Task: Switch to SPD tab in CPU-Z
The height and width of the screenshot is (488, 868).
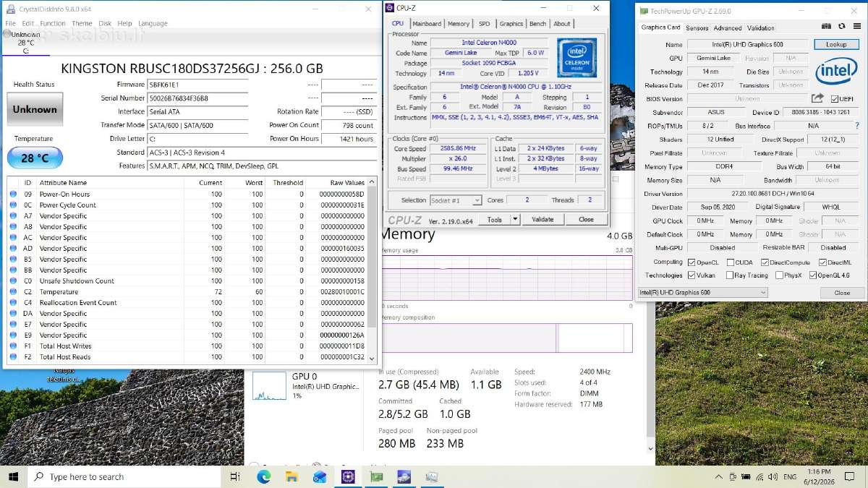Action: pyautogui.click(x=484, y=24)
